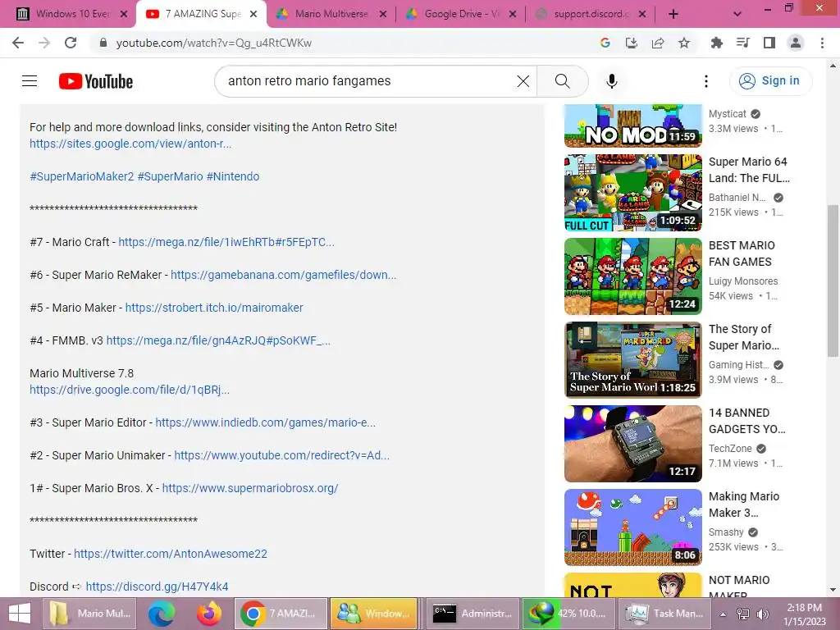The height and width of the screenshot is (630, 840).
Task: Open Mario Craft mega.nz link
Action: point(226,242)
